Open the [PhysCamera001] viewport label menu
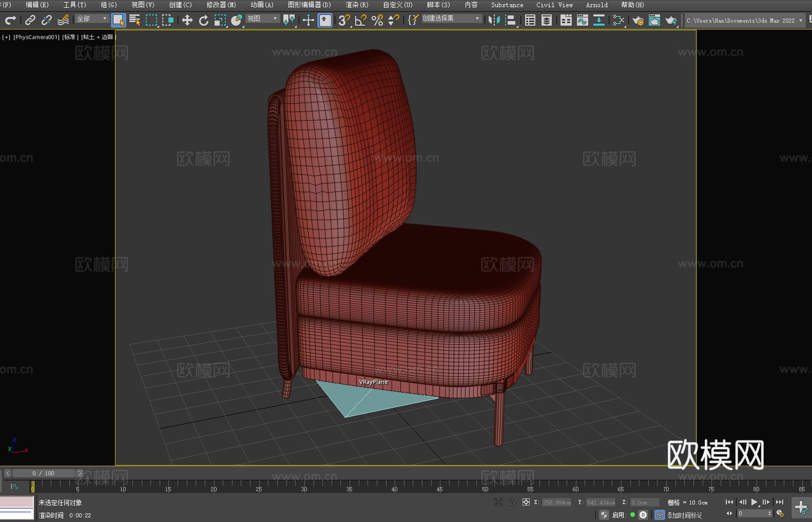The height and width of the screenshot is (522, 812). 36,37
